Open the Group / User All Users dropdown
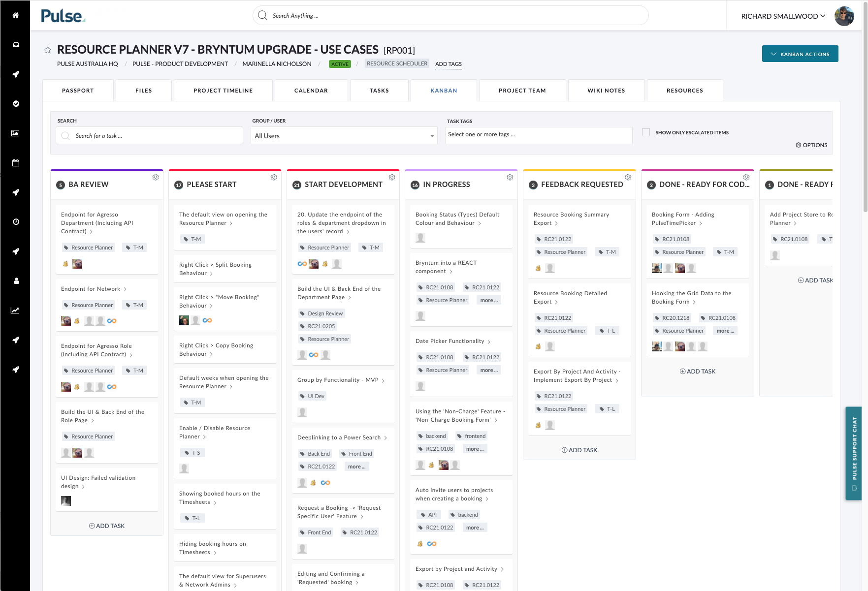This screenshot has width=868, height=591. (x=344, y=136)
